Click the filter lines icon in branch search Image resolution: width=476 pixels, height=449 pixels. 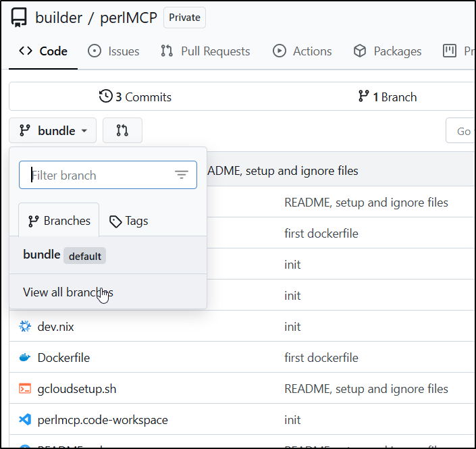(x=182, y=175)
